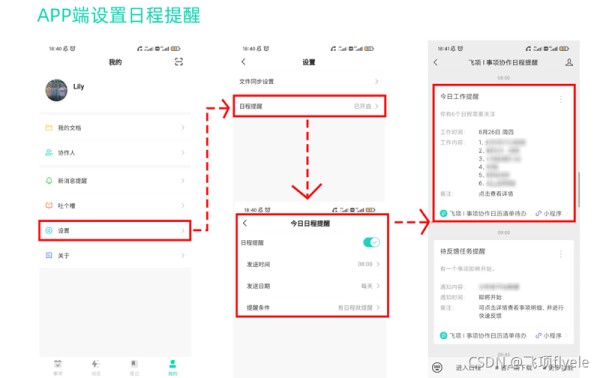This screenshot has height=378, width=600.
Task: Click the green 飞项 source icon on 今日工作提醒 card
Action: [x=443, y=213]
